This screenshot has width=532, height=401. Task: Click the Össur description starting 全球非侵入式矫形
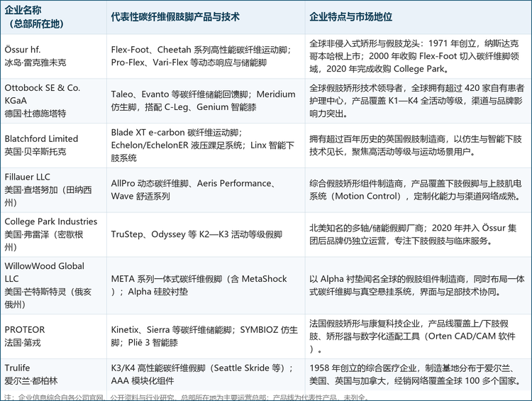(418, 56)
